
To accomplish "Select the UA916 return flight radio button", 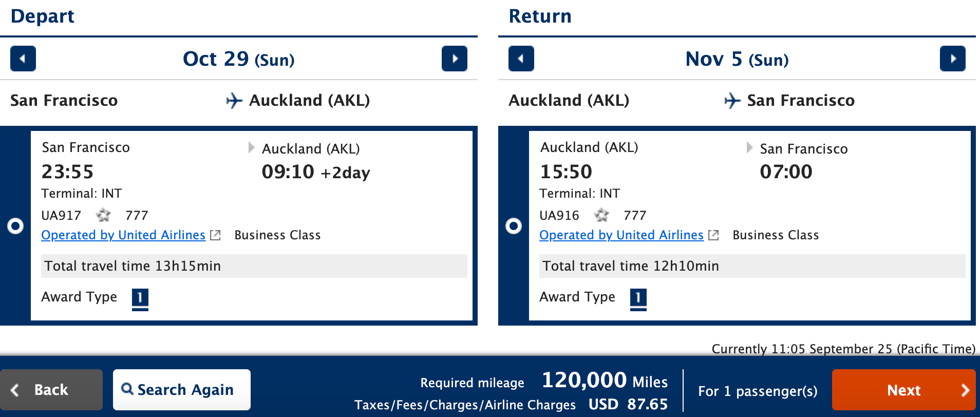I will coord(514,225).
